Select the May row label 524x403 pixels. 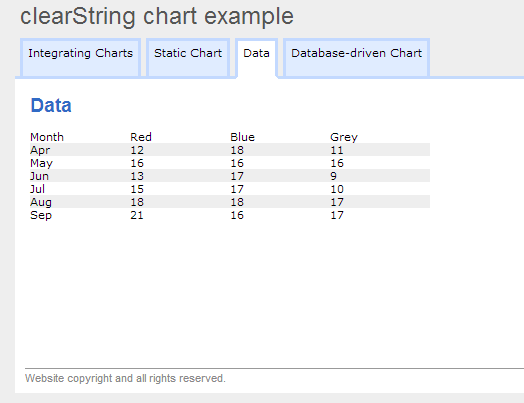pos(41,163)
